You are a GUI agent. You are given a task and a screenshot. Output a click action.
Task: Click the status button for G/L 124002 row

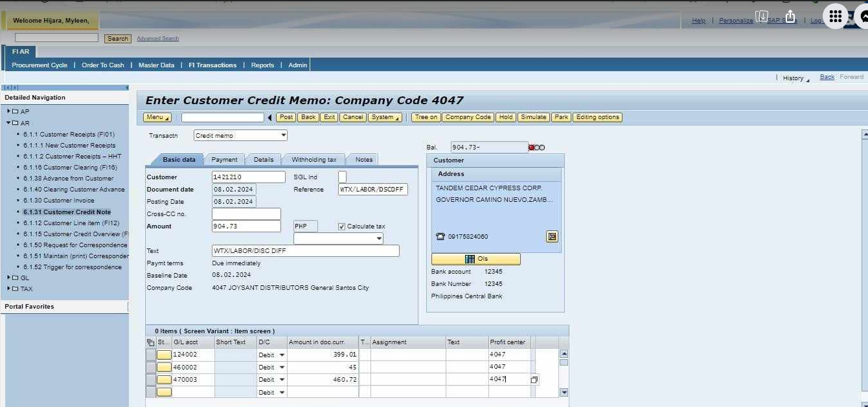pyautogui.click(x=165, y=355)
